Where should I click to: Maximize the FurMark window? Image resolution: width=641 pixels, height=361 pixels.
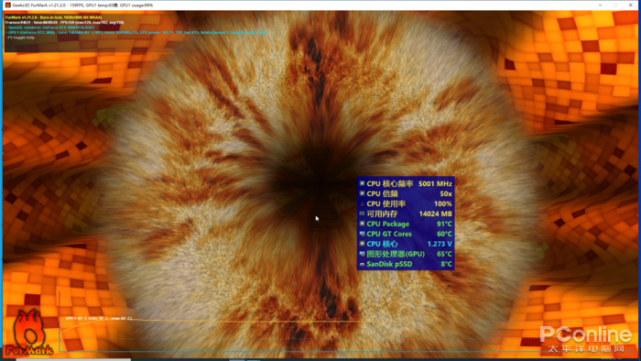615,5
